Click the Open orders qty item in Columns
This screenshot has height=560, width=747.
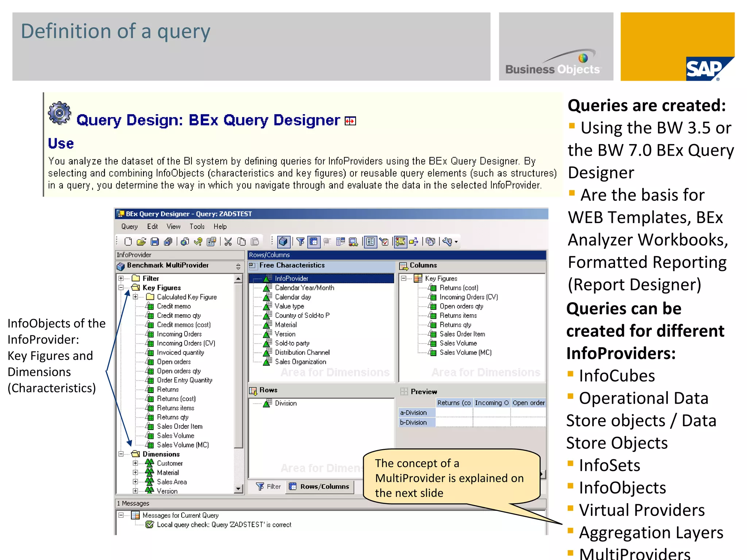[461, 306]
